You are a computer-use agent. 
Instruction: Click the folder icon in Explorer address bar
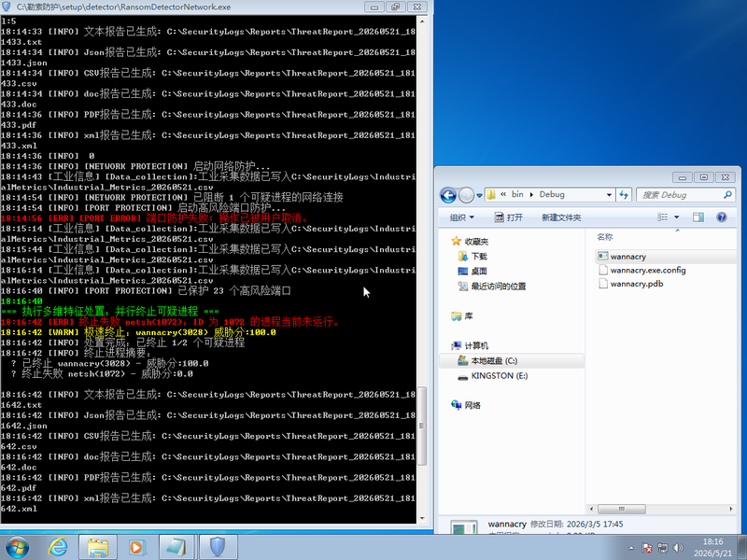pyautogui.click(x=491, y=194)
